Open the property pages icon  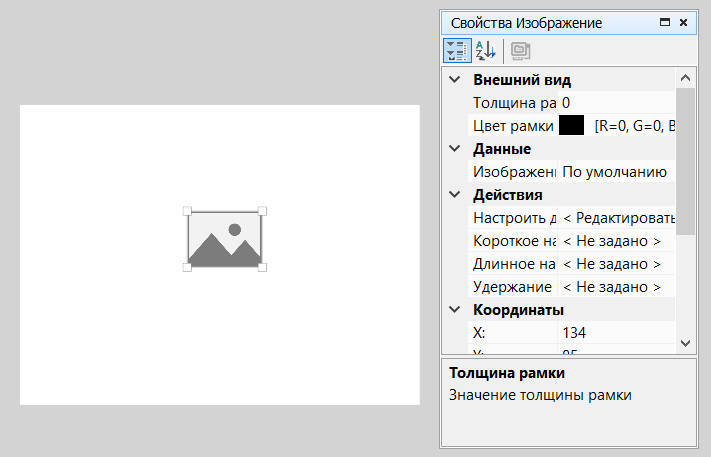coord(520,50)
